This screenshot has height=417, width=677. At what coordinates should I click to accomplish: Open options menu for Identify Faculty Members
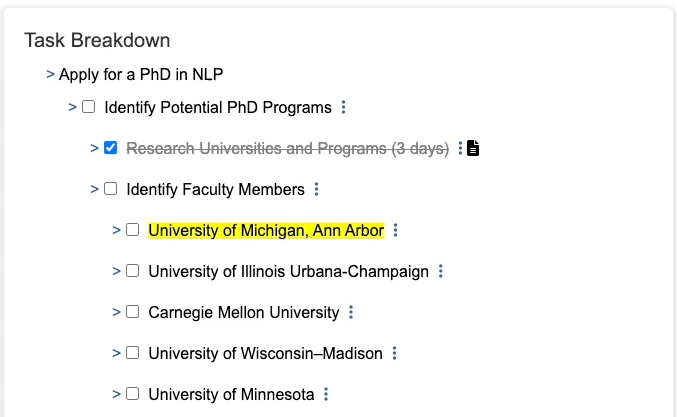point(317,189)
